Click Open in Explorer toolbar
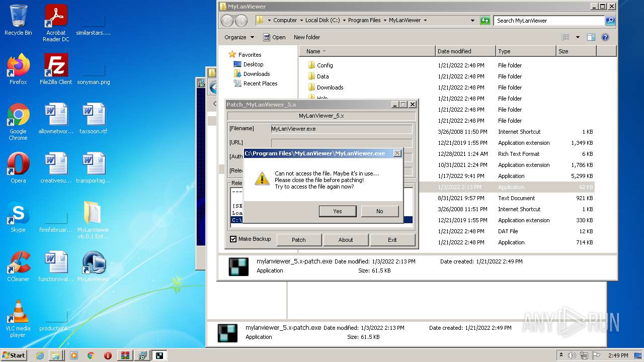Screen dimensions: 644x362 coord(274,37)
